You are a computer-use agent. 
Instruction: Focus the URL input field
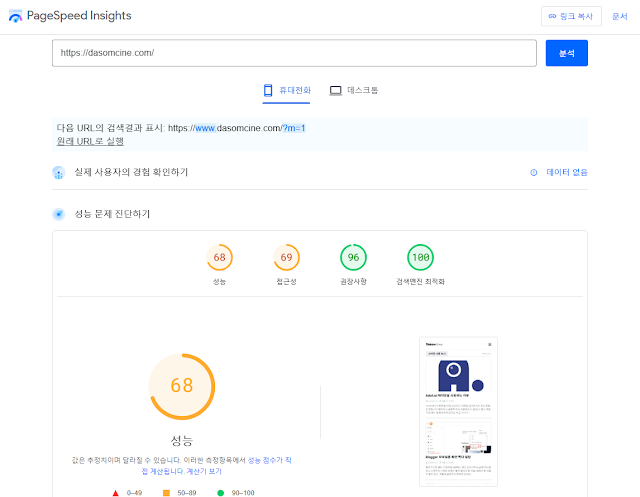point(294,53)
